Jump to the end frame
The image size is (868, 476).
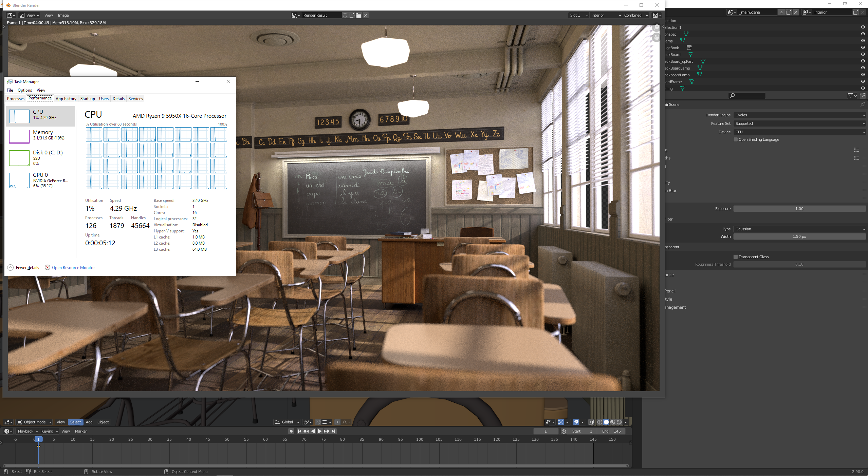(x=334, y=431)
